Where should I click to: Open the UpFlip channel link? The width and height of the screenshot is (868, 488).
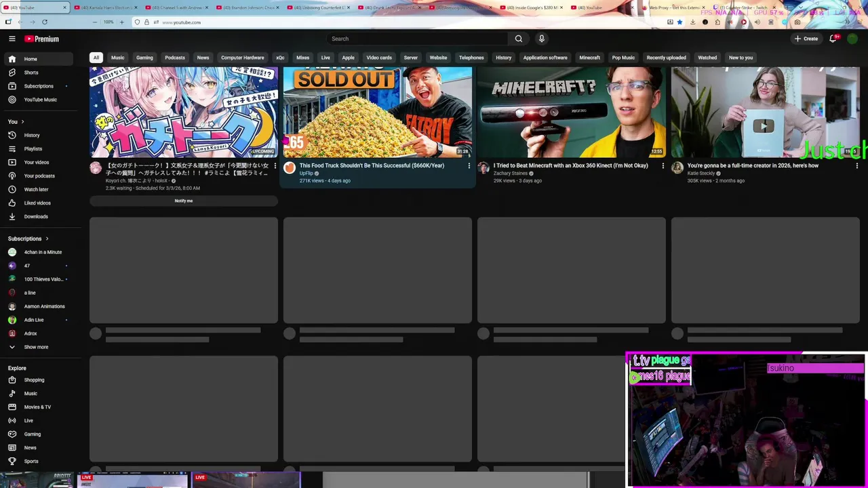(307, 174)
